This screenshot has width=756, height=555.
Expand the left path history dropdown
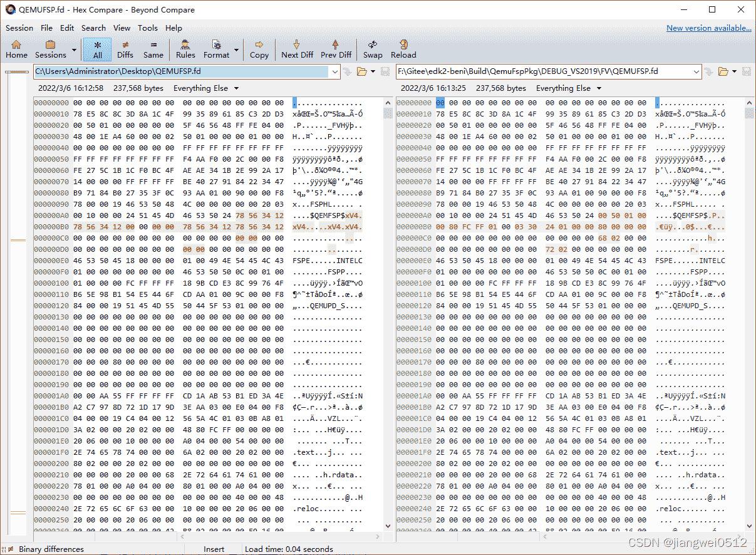coord(334,71)
